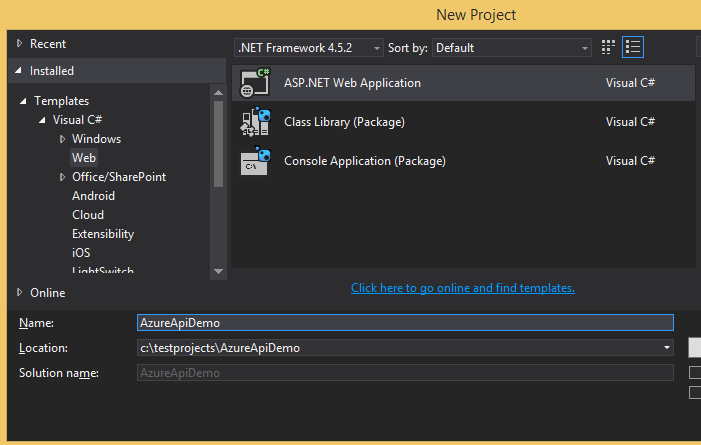Click the Class Library (Package) template icon
The width and height of the screenshot is (701, 445).
[255, 122]
